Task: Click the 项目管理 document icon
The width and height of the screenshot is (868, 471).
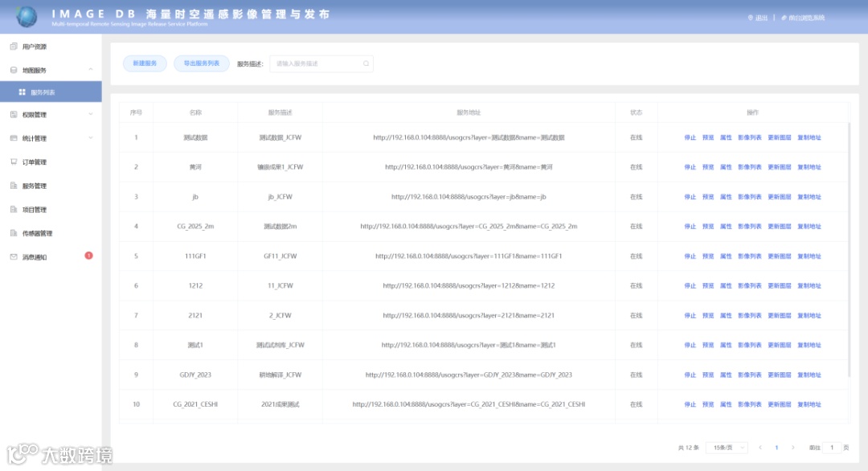Action: pos(14,209)
